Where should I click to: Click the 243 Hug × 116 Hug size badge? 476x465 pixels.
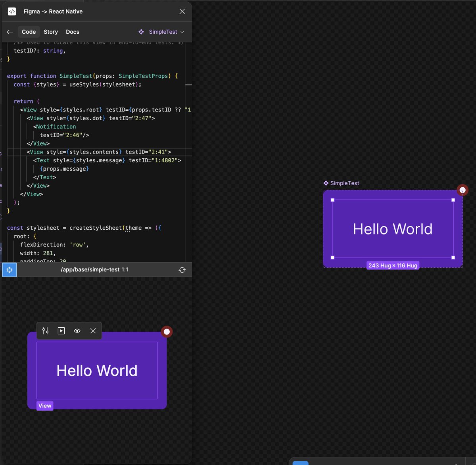click(x=393, y=265)
